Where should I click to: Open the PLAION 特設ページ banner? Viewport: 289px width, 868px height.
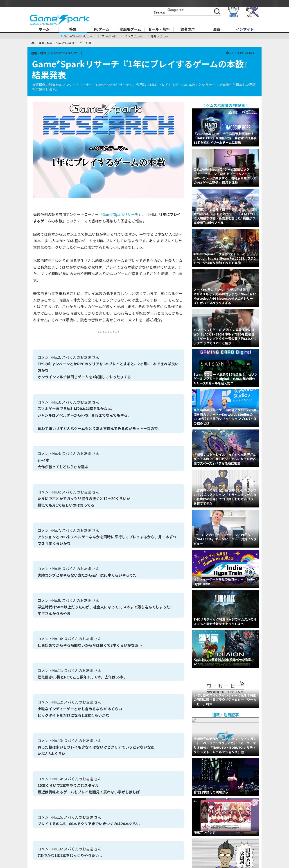[225, 649]
